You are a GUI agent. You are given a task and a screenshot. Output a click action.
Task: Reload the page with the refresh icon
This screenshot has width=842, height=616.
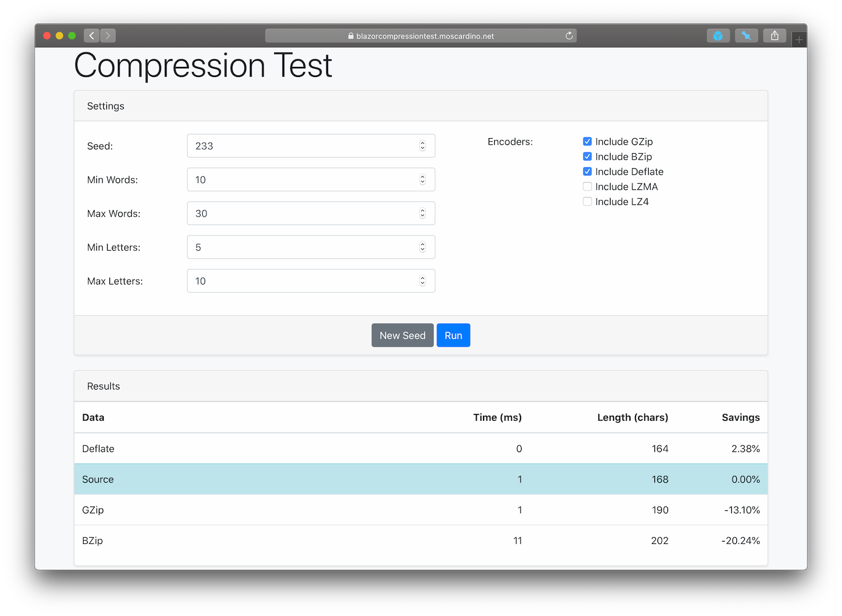pos(569,36)
